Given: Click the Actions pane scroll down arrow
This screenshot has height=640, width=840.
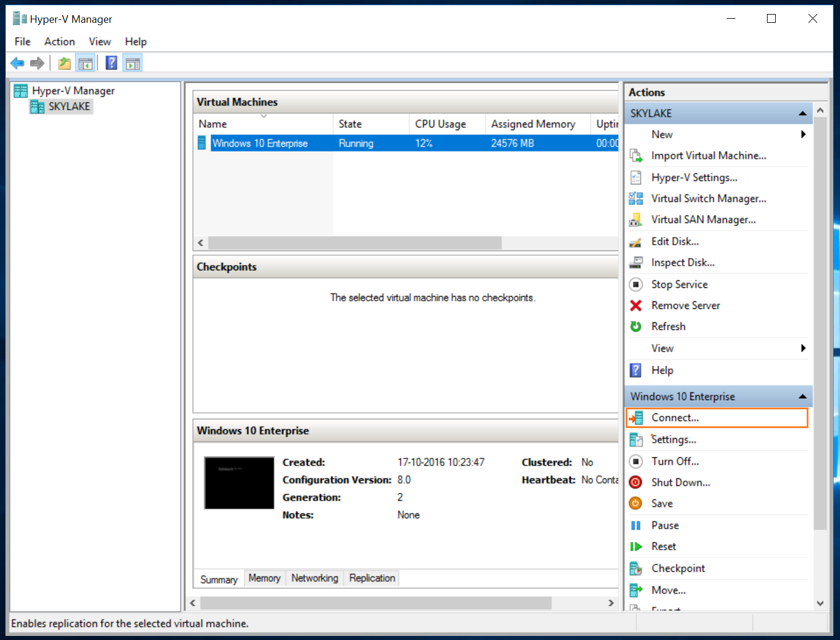Looking at the screenshot, I should click(x=820, y=603).
